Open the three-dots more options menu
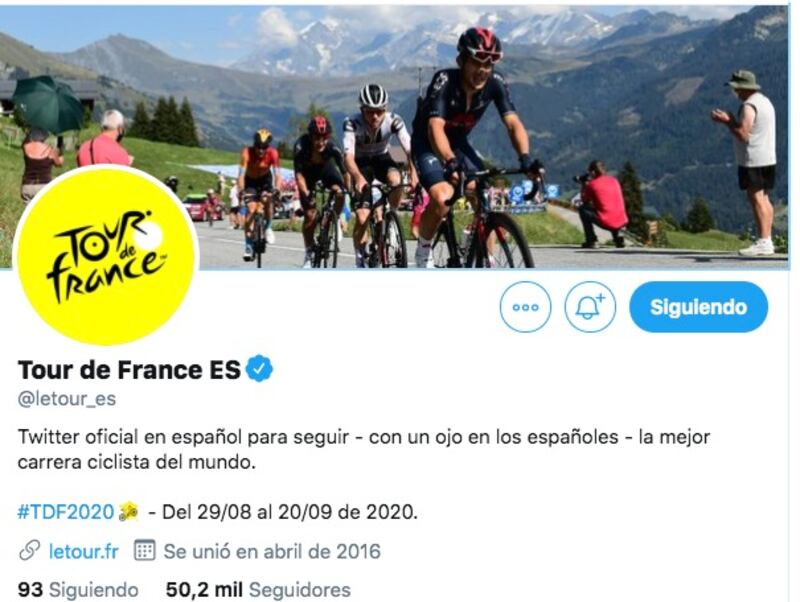Viewport: 800px width, 602px height. (x=525, y=307)
